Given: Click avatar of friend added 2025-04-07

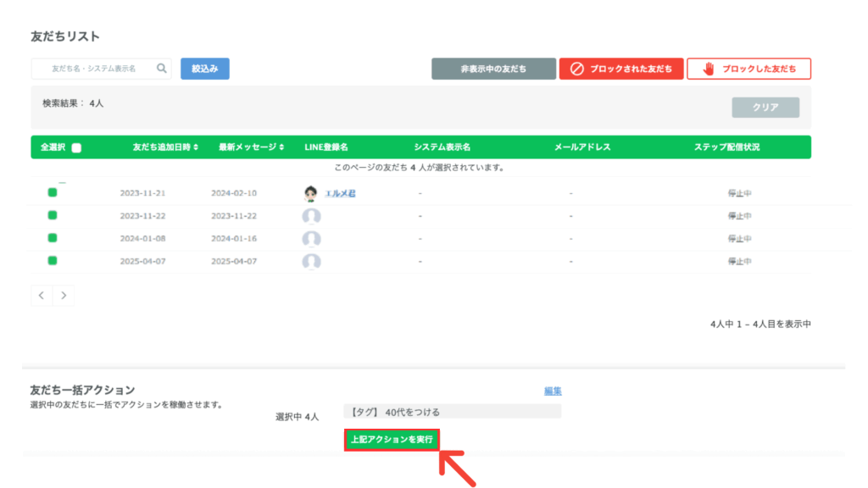Looking at the screenshot, I should pos(311,261).
